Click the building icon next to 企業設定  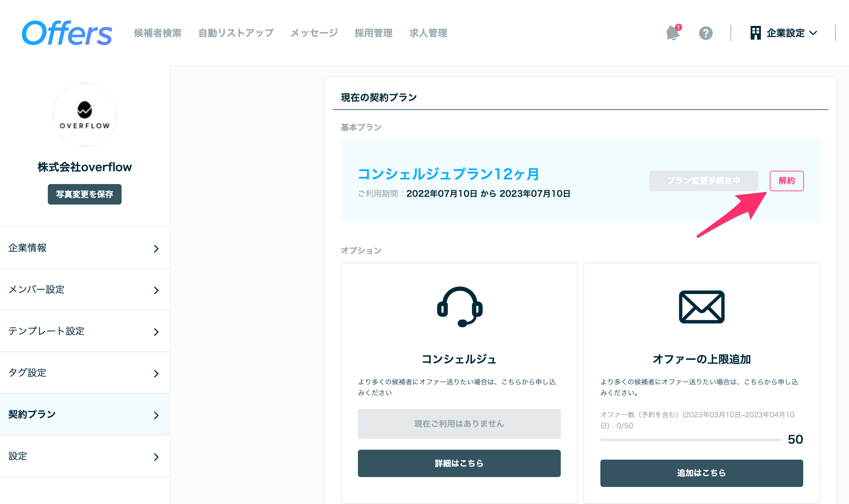[755, 33]
